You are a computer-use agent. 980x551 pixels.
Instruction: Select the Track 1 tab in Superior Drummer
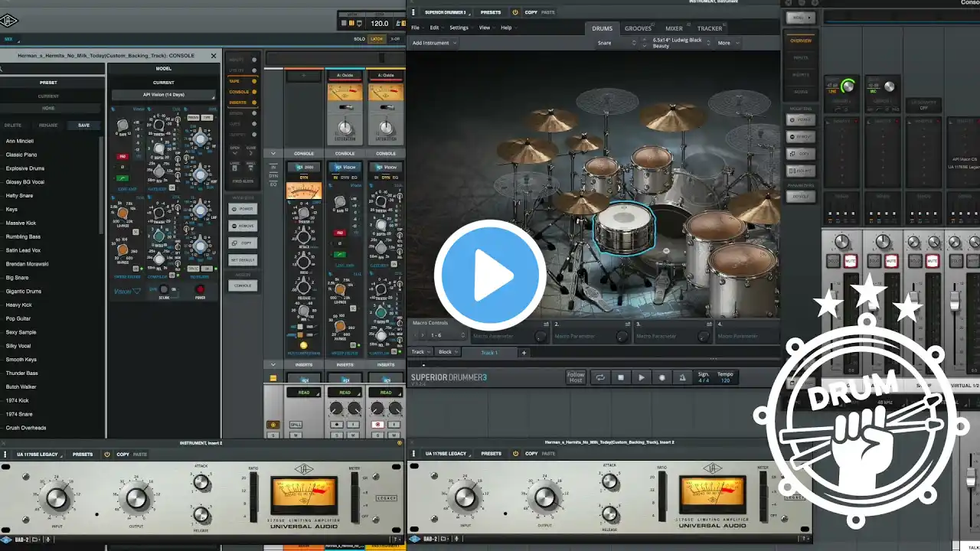(x=490, y=353)
